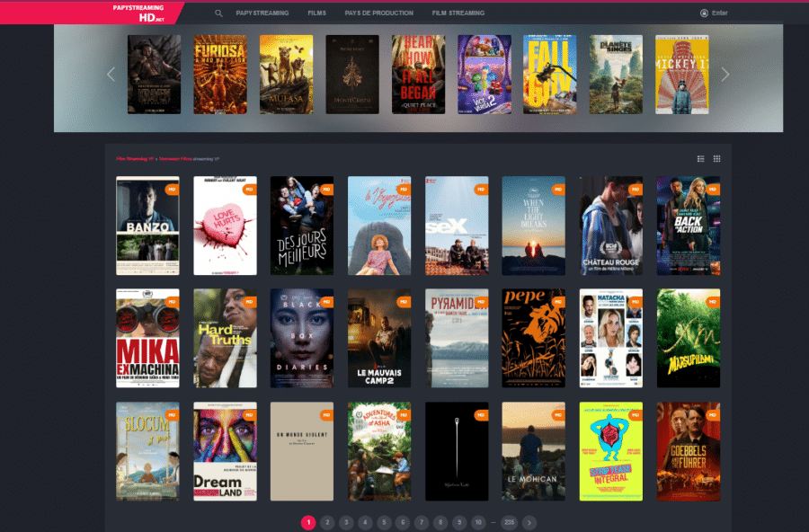
Task: Open the Marsupilami film poster
Action: (689, 338)
